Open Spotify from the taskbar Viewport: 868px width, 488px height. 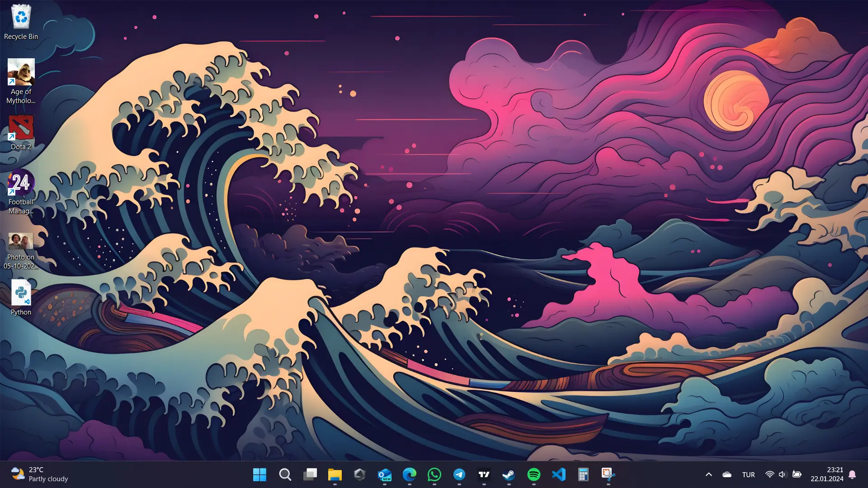534,474
